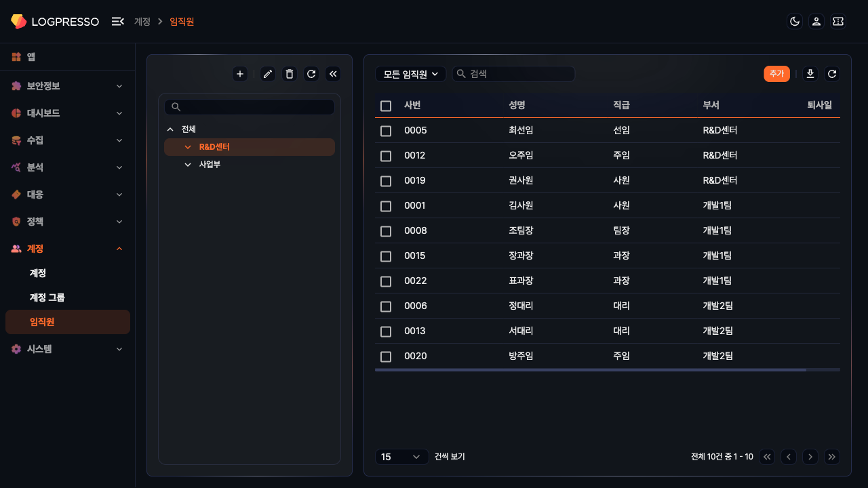Select checkbox for employee 0005
The image size is (868, 488).
(x=386, y=131)
